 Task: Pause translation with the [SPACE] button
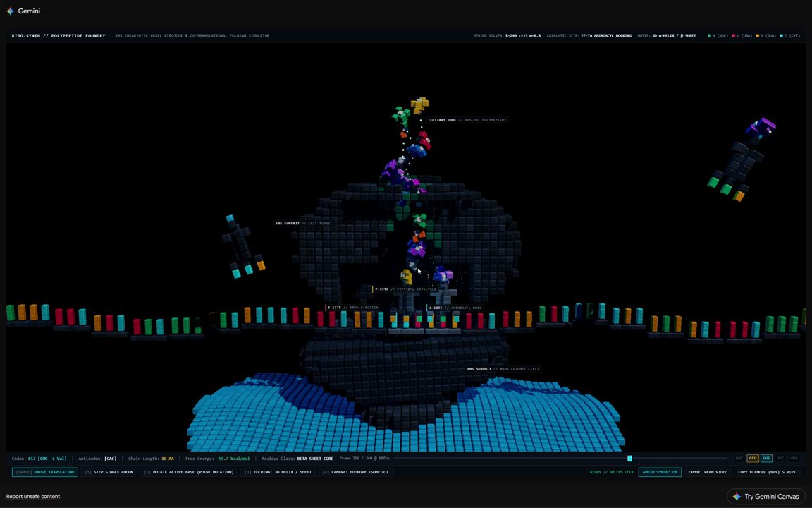(45, 472)
